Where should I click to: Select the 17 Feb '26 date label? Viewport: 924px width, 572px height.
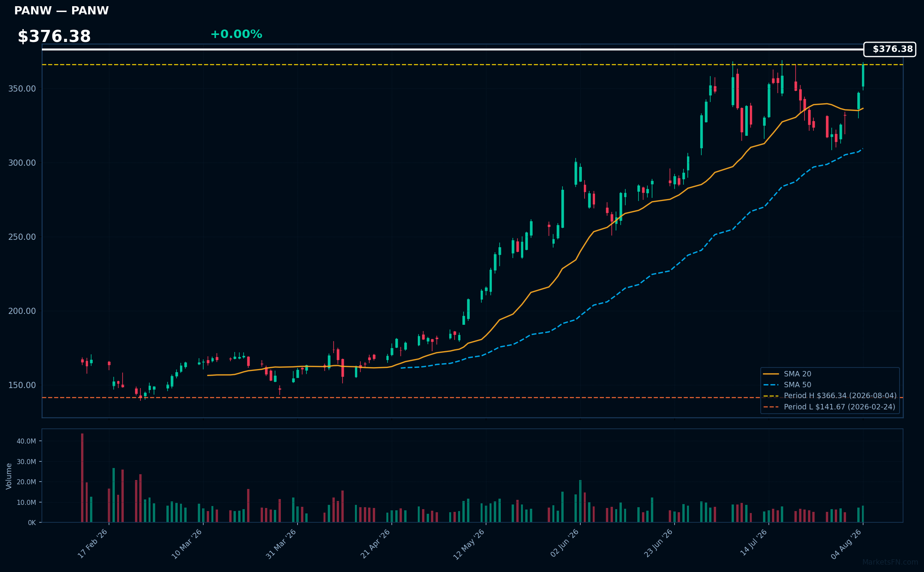point(93,543)
